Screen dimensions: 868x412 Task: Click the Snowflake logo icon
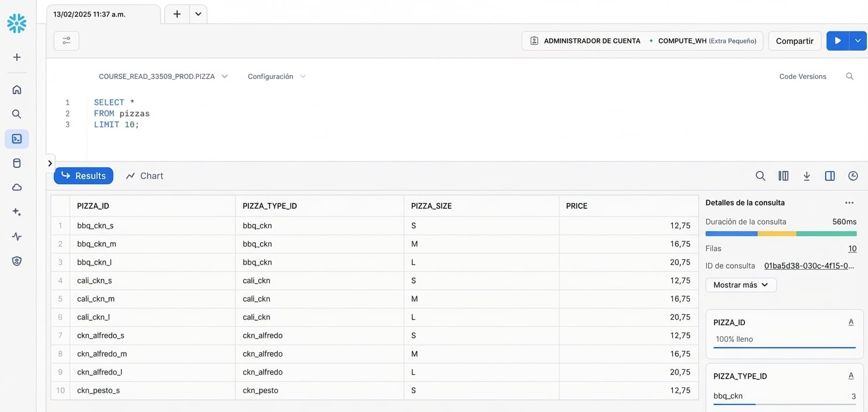pos(17,23)
